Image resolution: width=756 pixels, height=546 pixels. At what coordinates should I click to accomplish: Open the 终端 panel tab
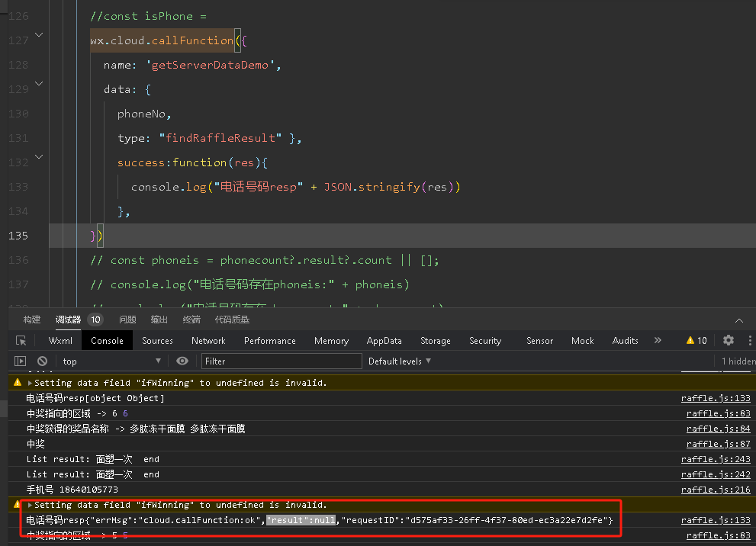(x=191, y=320)
